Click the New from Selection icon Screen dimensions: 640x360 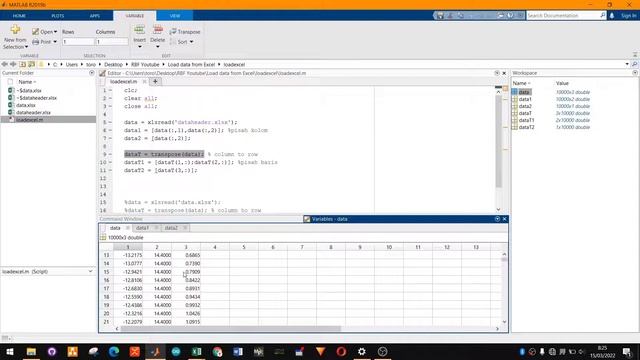coord(16,29)
